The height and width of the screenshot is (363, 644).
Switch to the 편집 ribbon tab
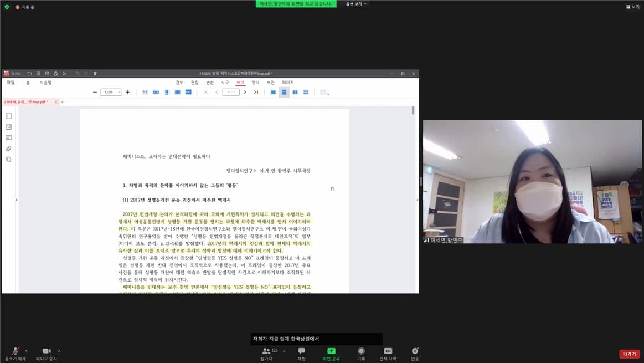(x=195, y=83)
